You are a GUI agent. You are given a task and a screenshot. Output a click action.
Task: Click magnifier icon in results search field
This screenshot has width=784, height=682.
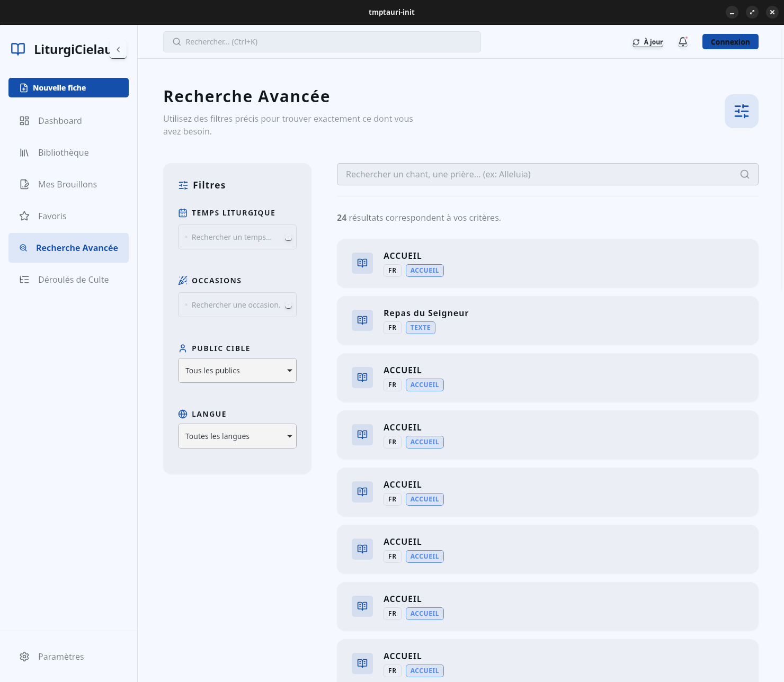744,174
